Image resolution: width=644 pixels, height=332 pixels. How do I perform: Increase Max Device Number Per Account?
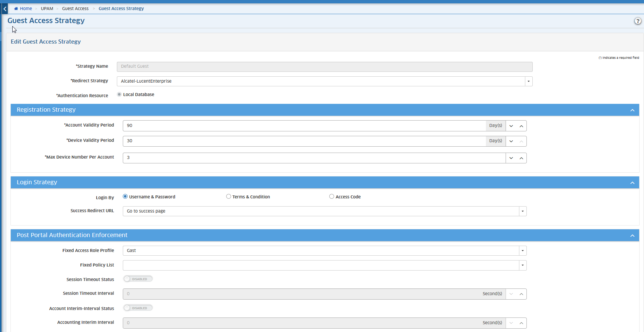(521, 158)
